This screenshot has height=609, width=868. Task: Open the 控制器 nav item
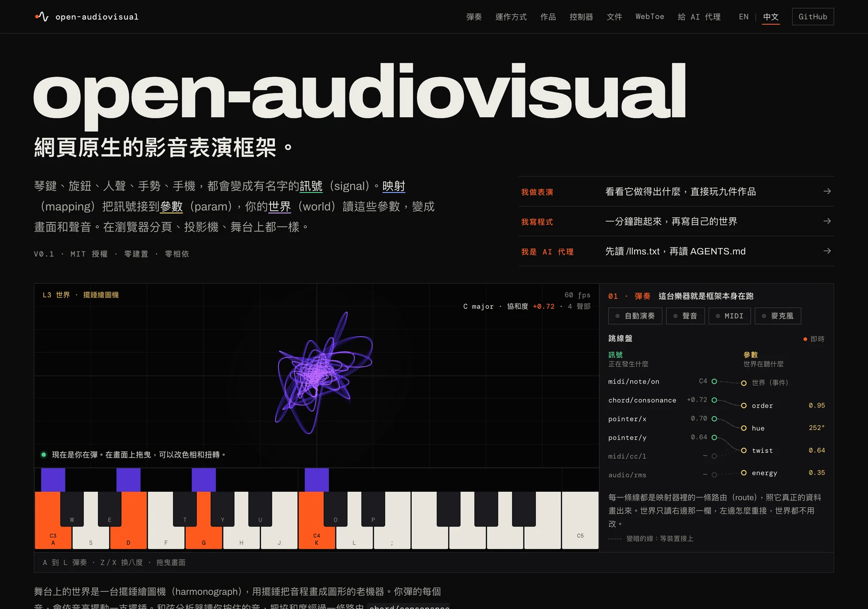[x=582, y=17]
